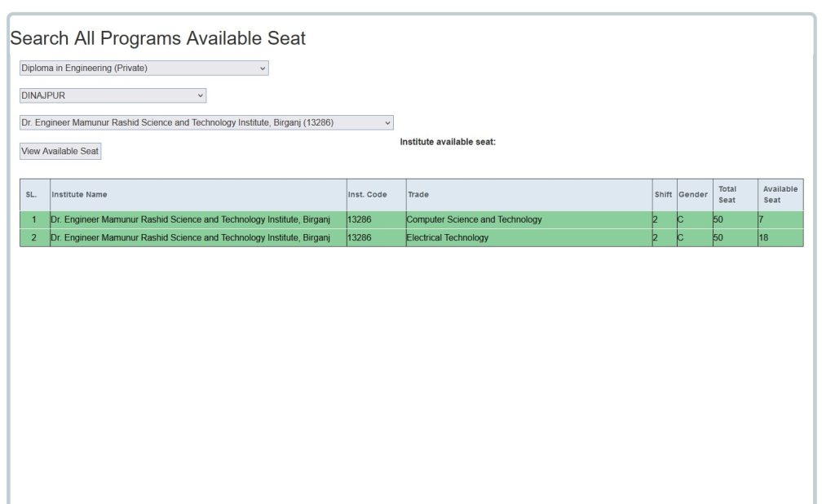Click shift value 2 in Electrical Technology row
This screenshot has width=835, height=504.
656,237
